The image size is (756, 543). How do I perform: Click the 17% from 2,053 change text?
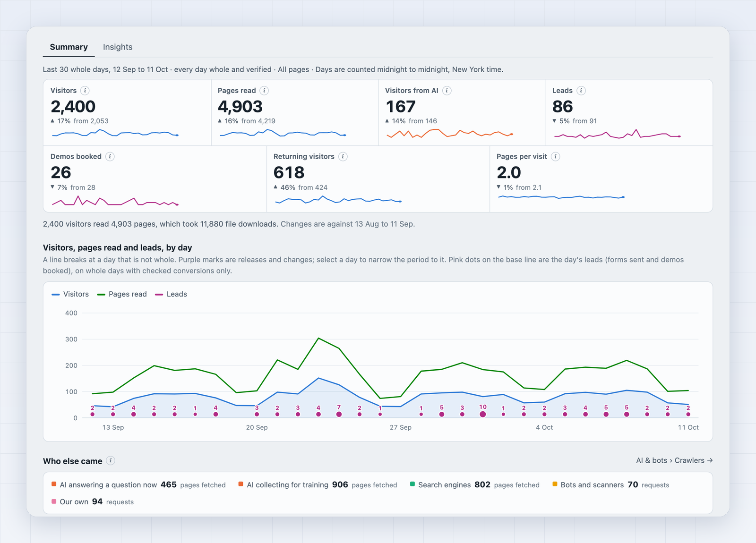point(79,121)
